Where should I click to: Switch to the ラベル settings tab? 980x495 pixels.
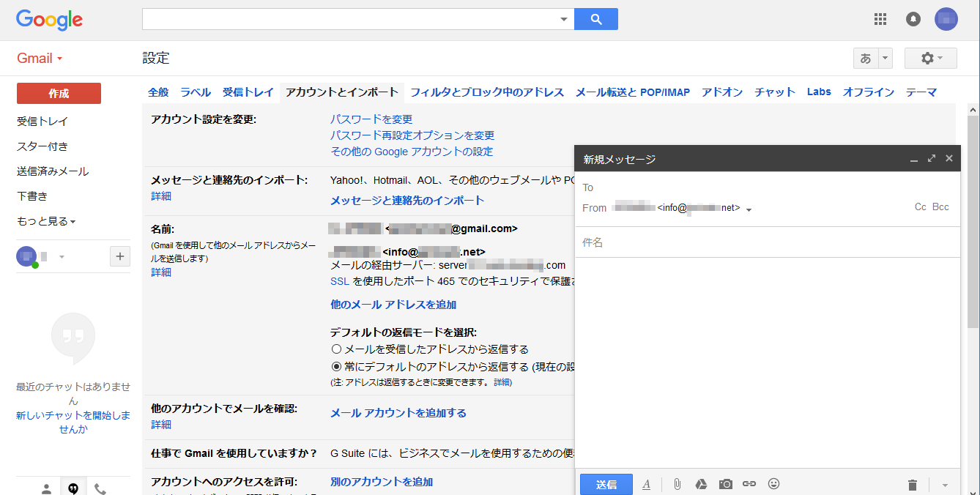[196, 92]
